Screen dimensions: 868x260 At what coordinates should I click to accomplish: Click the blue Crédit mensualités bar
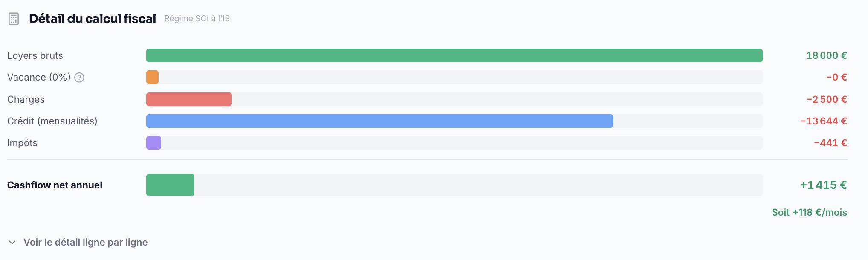[379, 121]
